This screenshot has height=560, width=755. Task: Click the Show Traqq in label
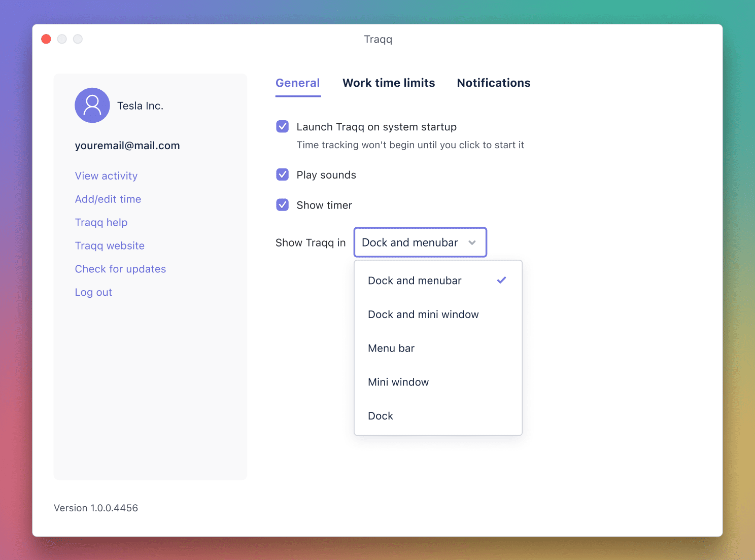[x=311, y=243]
